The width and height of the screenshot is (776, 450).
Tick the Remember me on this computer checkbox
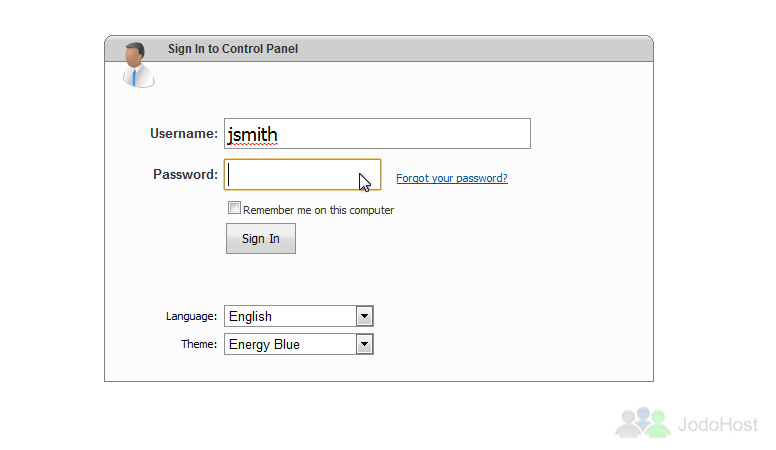tap(234, 207)
